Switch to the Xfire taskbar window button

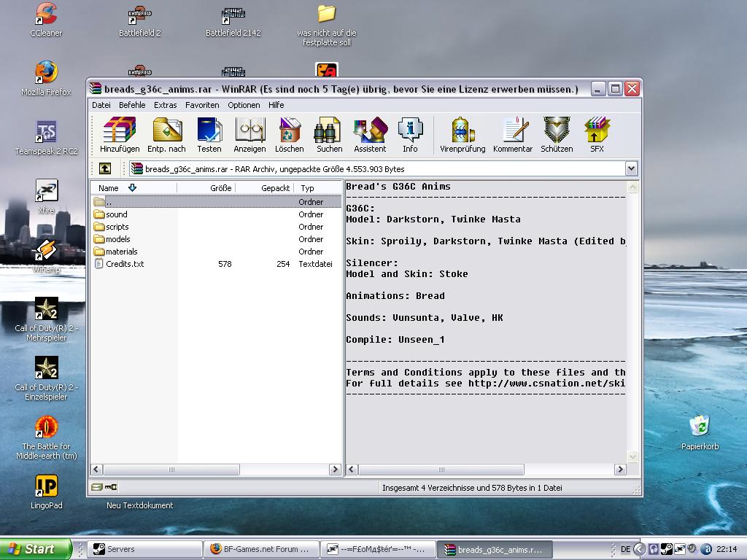click(x=379, y=549)
